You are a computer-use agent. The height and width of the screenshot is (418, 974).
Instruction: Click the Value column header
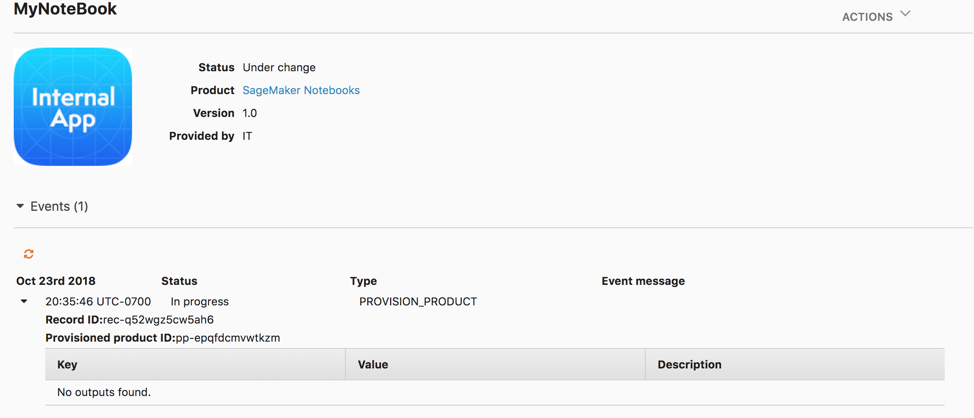pyautogui.click(x=373, y=364)
